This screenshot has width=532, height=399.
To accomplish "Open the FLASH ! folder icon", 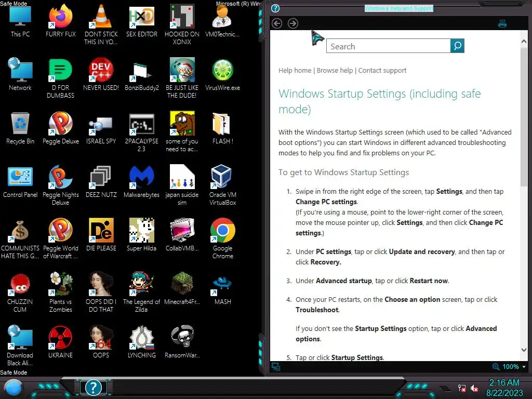I will [x=222, y=128].
